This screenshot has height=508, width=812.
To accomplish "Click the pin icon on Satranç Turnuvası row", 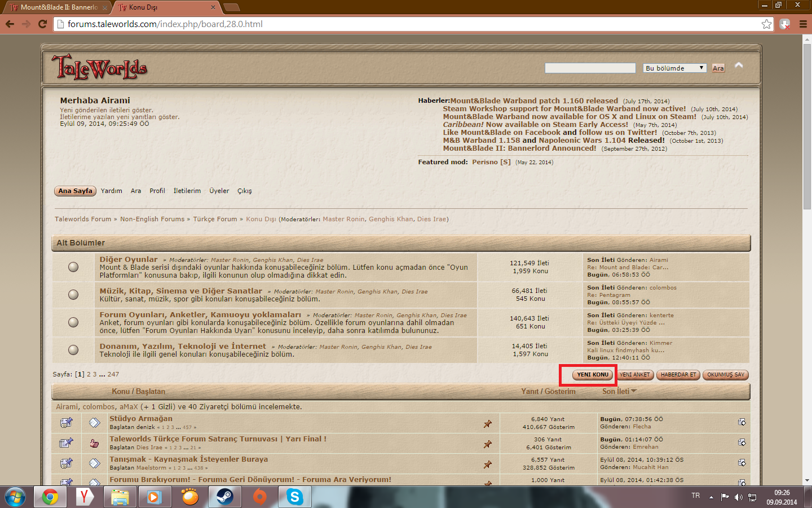I will click(488, 444).
